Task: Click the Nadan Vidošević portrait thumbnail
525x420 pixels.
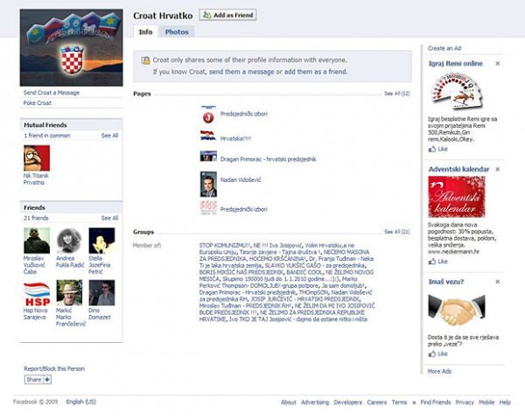Action: [208, 185]
